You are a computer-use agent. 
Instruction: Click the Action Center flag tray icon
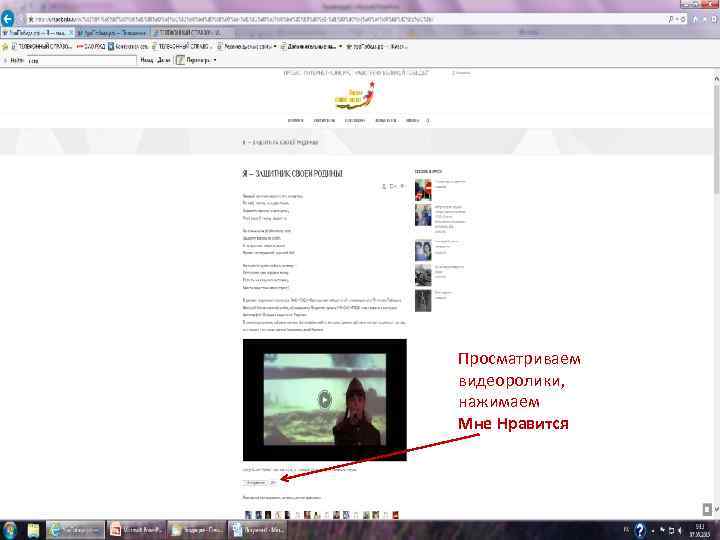point(663,530)
